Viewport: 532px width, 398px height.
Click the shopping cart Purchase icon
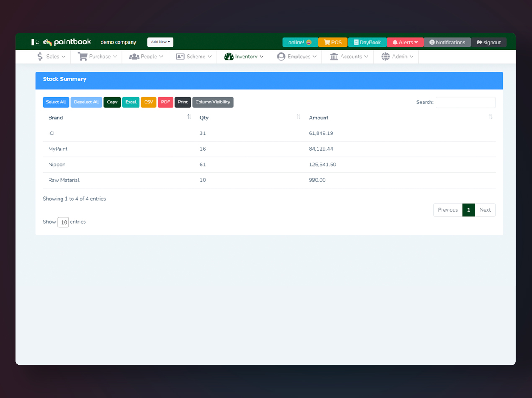[83, 57]
